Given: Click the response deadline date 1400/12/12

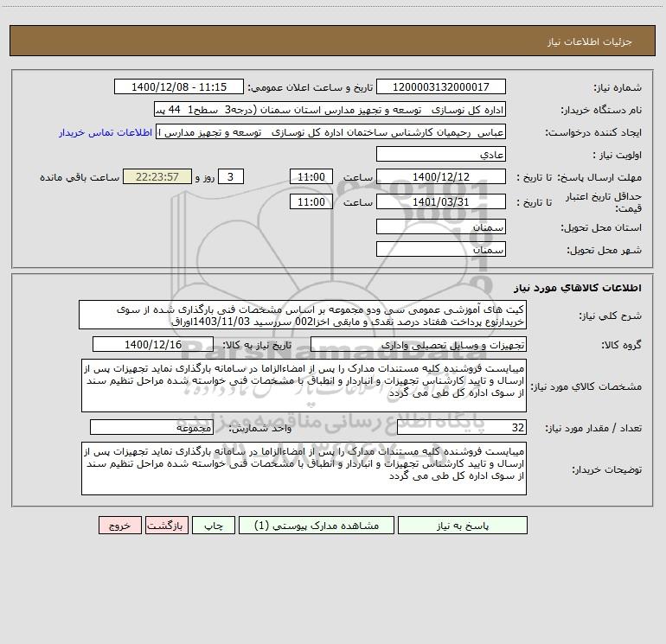Looking at the screenshot, I should pyautogui.click(x=441, y=176).
